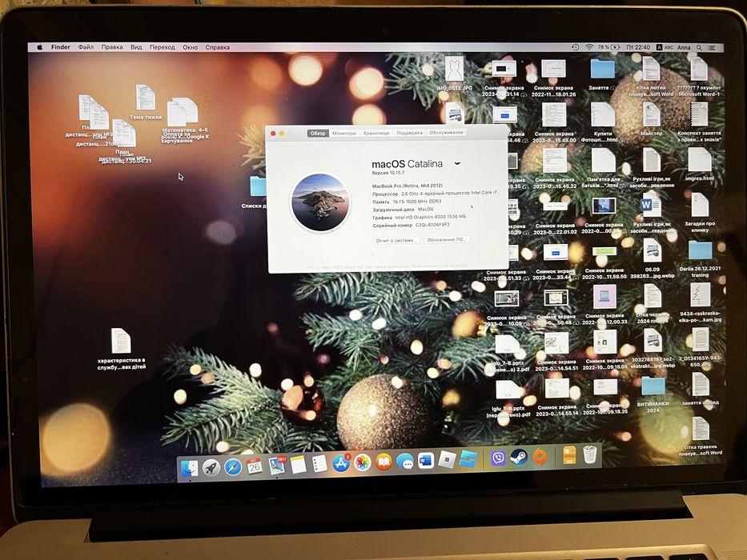
Task: Open the Окно menu
Action: (190, 47)
